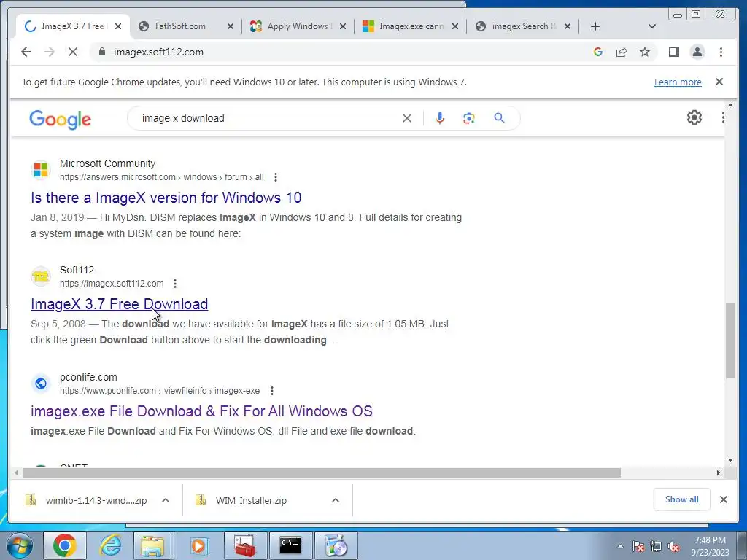Open the Action Center flag icon

click(638, 547)
